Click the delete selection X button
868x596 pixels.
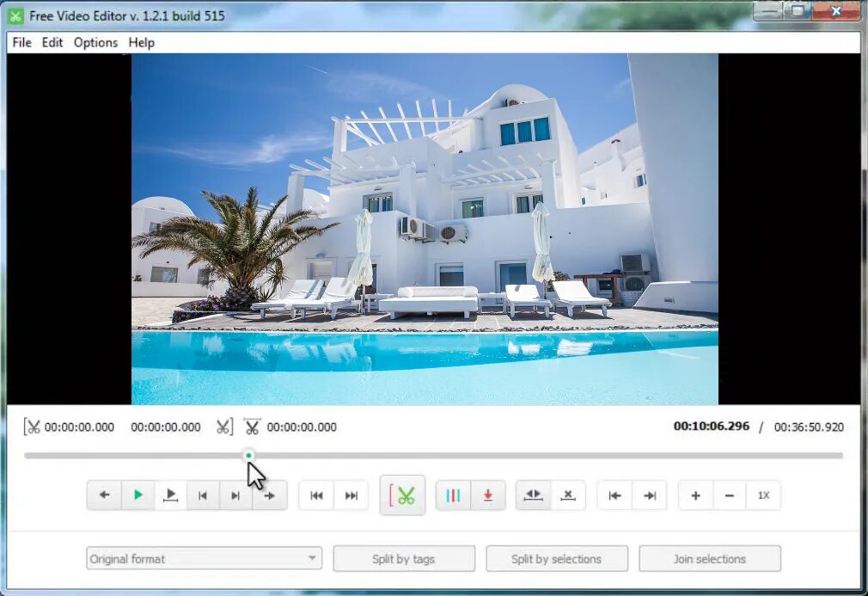[x=568, y=495]
